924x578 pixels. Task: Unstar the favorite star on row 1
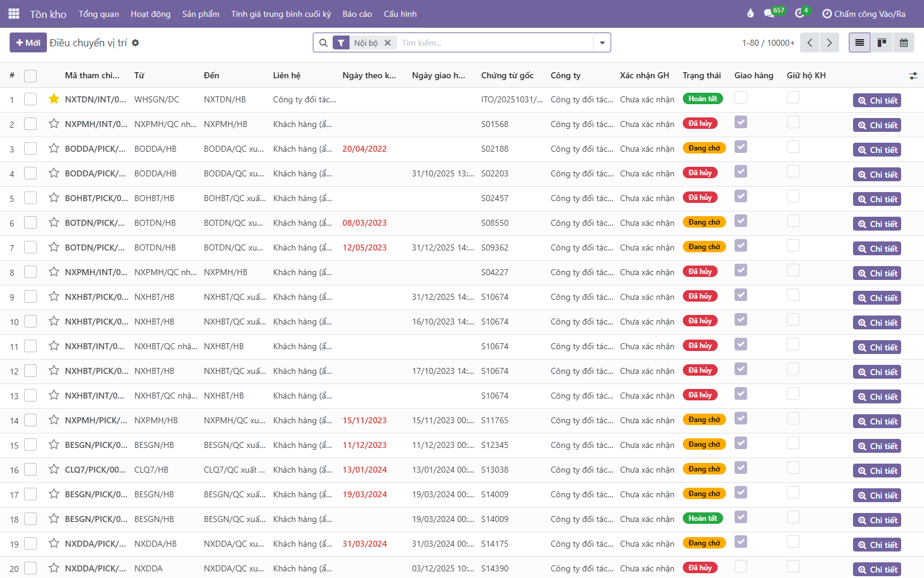tap(54, 99)
